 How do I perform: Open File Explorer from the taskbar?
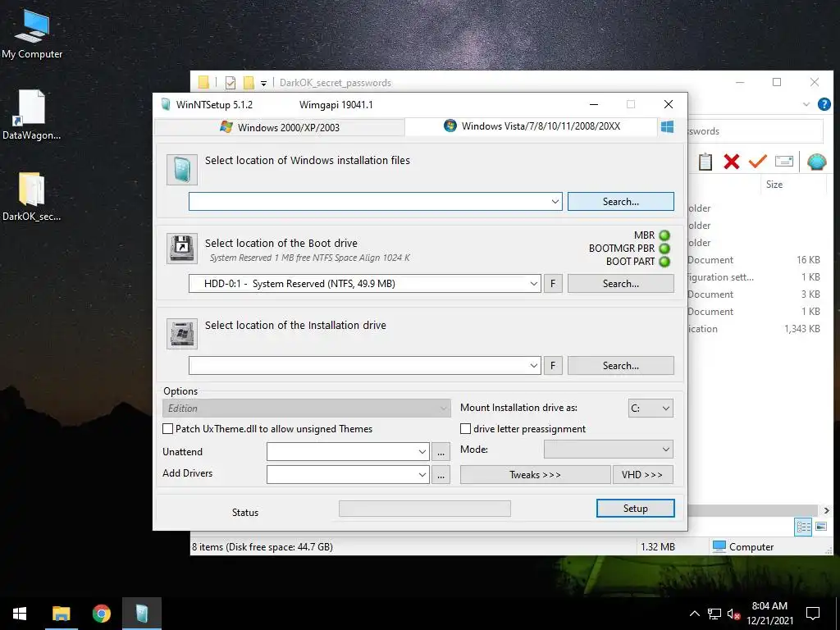click(61, 614)
